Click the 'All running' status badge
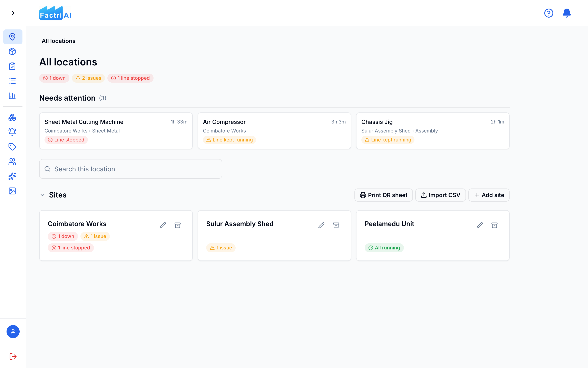 click(384, 248)
